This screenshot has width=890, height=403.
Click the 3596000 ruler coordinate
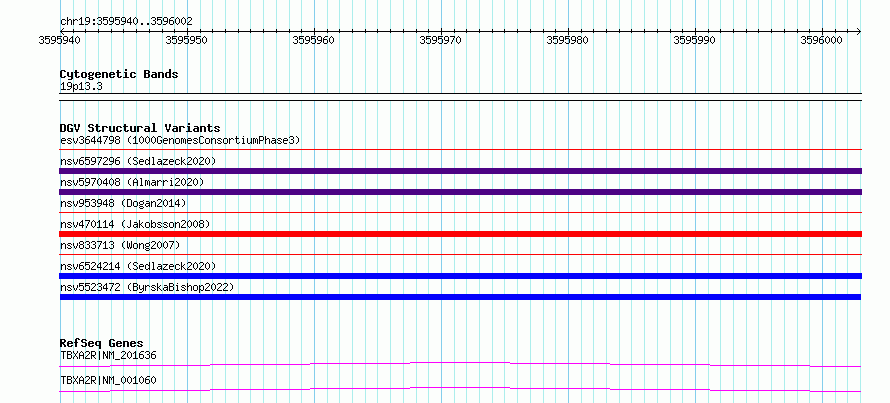[821, 40]
